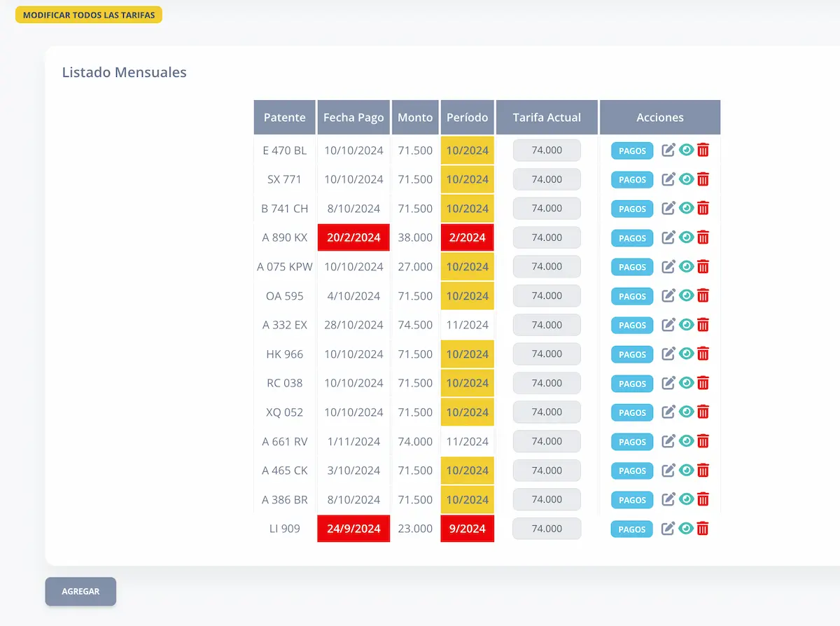
Task: Delete the SX 771 row with trash icon
Action: tap(703, 179)
